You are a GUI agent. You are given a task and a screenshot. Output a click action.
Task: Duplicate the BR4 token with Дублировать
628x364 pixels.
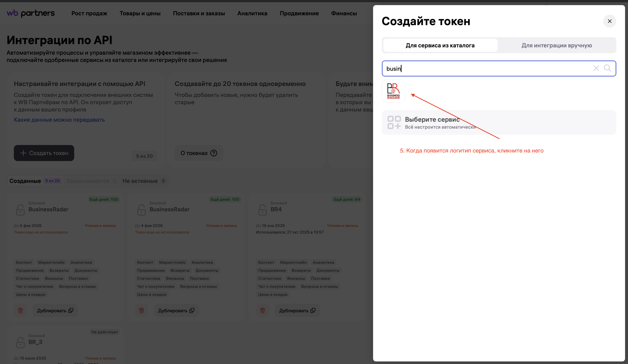pos(297,310)
